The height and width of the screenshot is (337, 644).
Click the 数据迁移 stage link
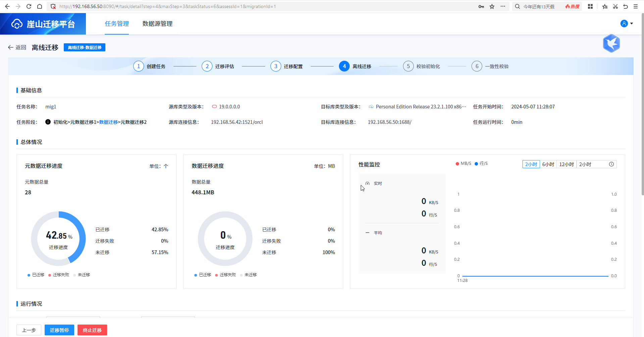point(108,122)
